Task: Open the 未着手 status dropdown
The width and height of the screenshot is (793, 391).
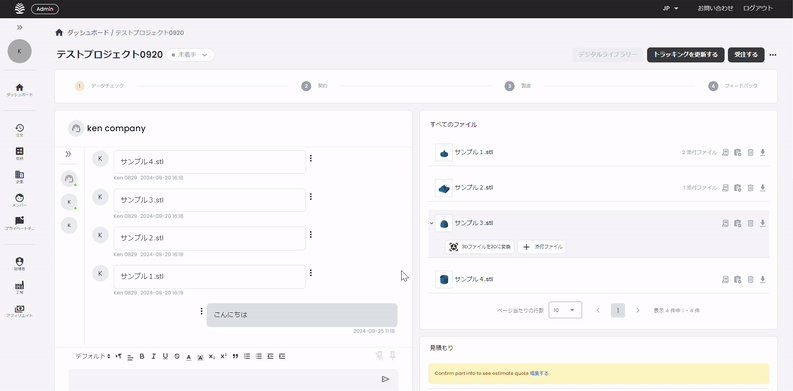Action: point(190,55)
